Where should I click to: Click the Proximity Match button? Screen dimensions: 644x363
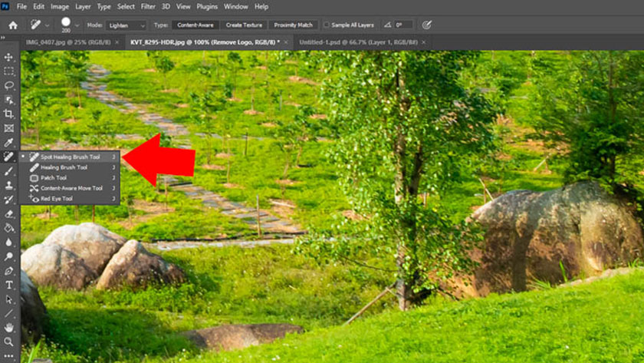pyautogui.click(x=292, y=25)
